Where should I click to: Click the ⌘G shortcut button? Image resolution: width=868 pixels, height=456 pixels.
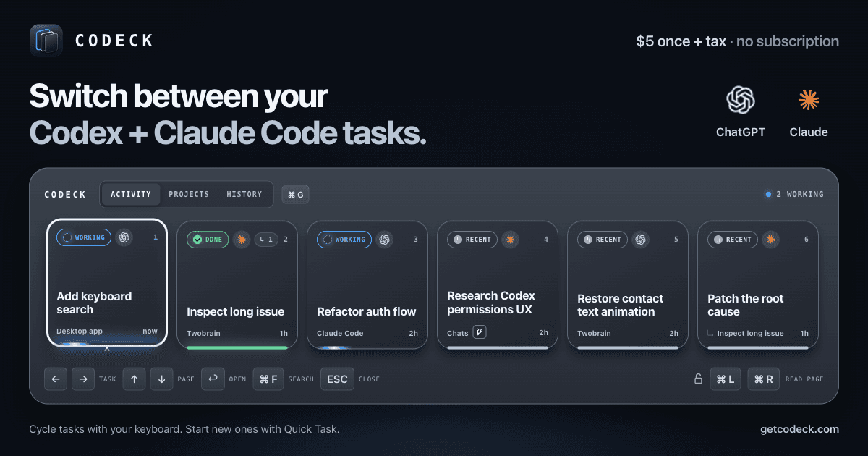pyautogui.click(x=295, y=194)
